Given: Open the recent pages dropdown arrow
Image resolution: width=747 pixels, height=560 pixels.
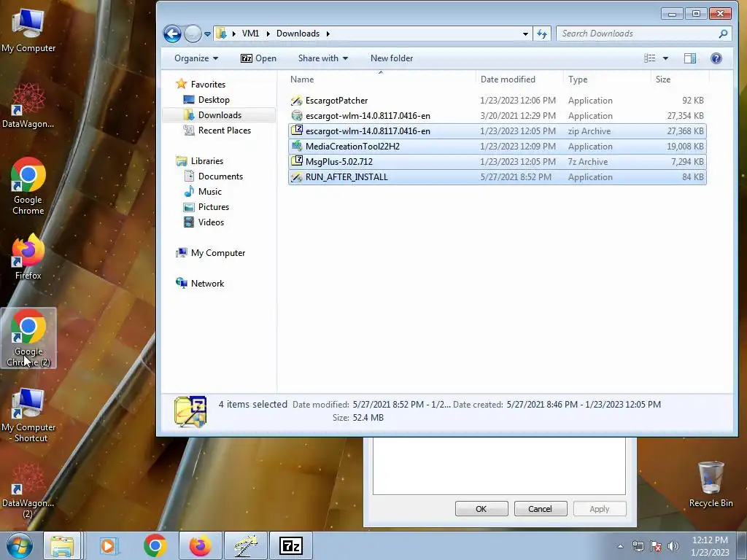Looking at the screenshot, I should click(208, 34).
